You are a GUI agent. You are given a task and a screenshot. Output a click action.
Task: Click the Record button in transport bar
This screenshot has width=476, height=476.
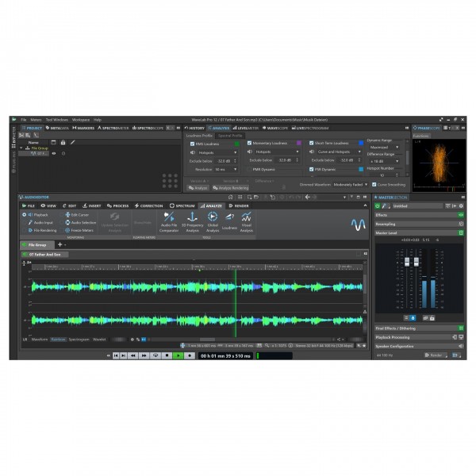[190, 355]
